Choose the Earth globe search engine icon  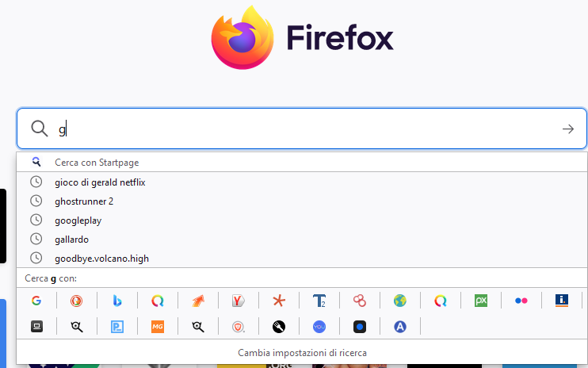tap(400, 301)
